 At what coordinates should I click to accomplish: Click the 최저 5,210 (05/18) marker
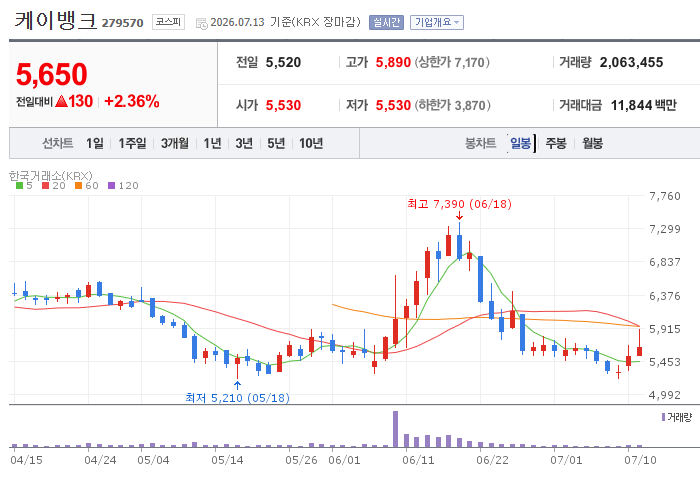tap(238, 397)
